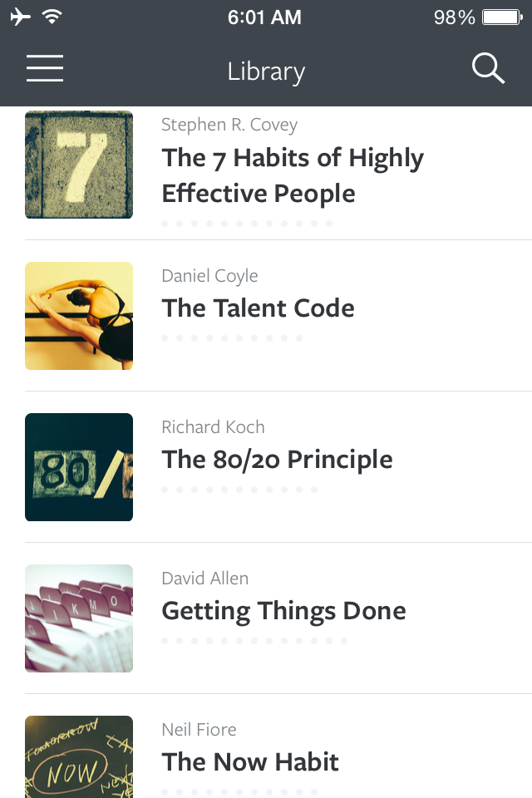Tap the search magnifier icon
This screenshot has height=798, width=532.
pos(488,69)
